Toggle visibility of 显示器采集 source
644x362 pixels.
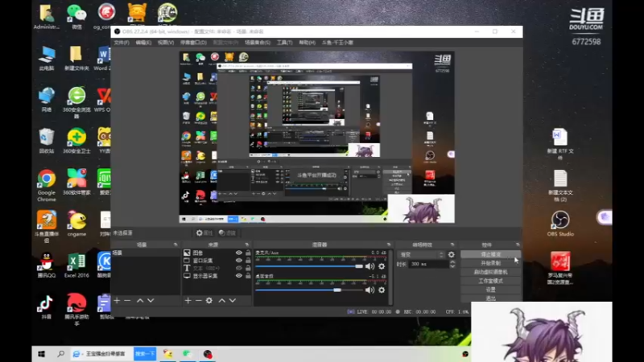click(x=238, y=276)
